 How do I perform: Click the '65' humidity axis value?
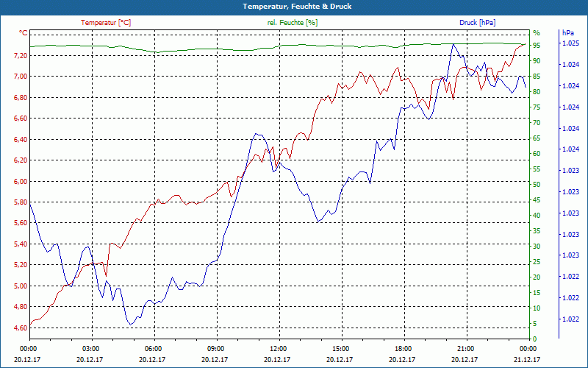(537, 138)
